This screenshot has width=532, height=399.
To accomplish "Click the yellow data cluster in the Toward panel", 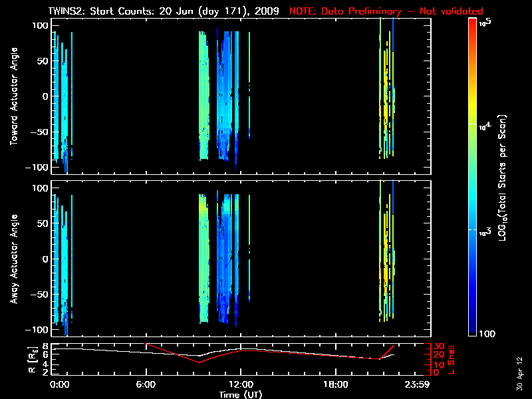I will 384,106.
